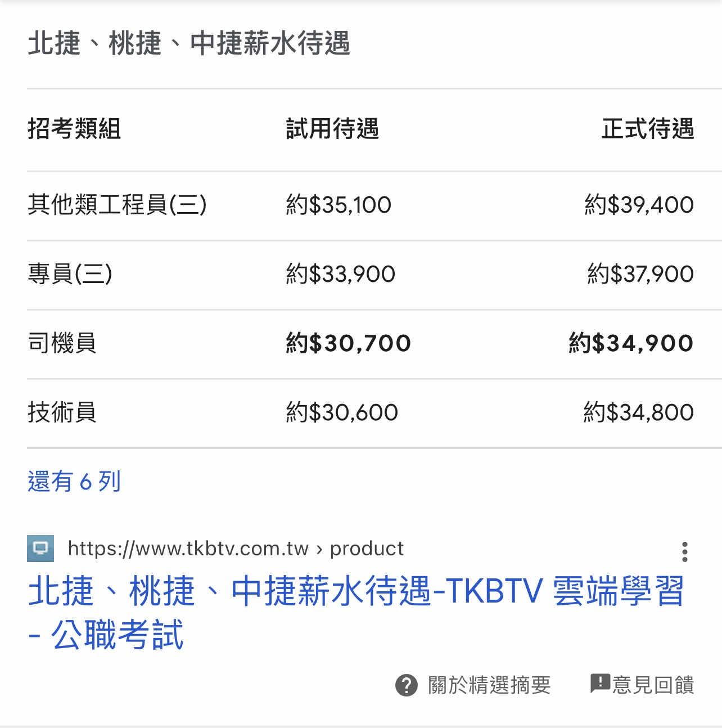
Task: Open 關於精選摘要 info link
Action: point(489,685)
